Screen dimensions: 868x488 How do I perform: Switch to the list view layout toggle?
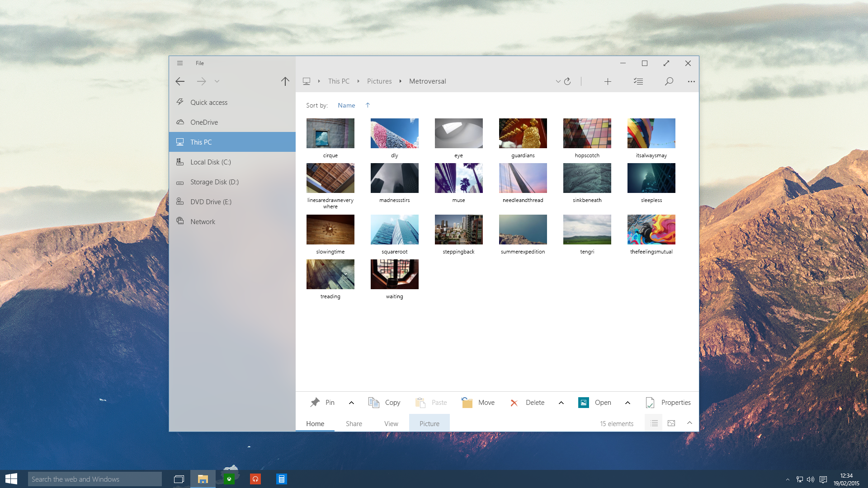tap(654, 423)
